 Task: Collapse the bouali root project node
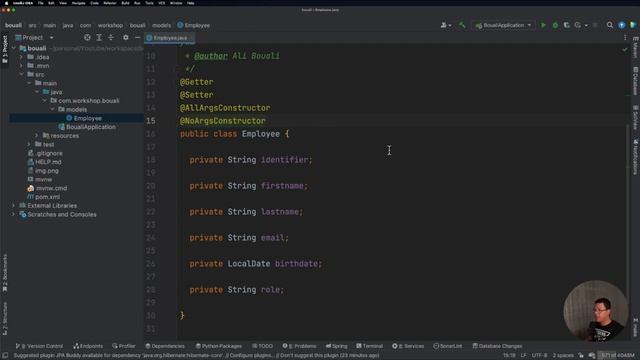[x=14, y=48]
